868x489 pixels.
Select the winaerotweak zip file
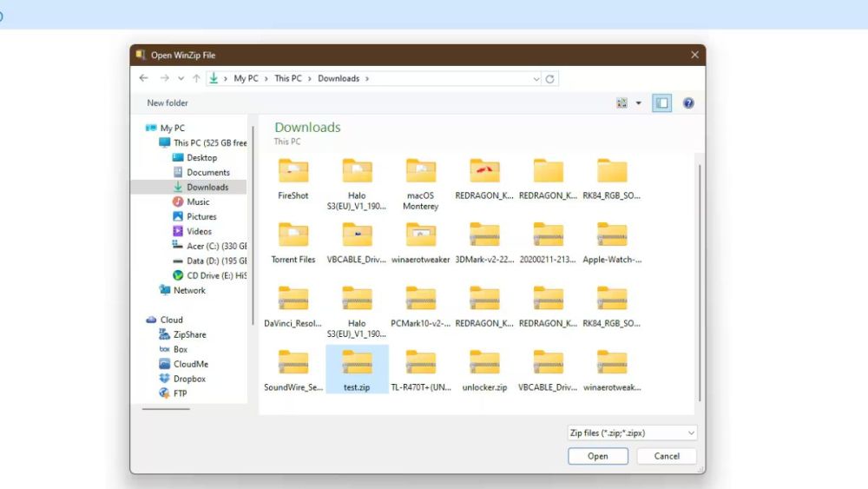612,371
